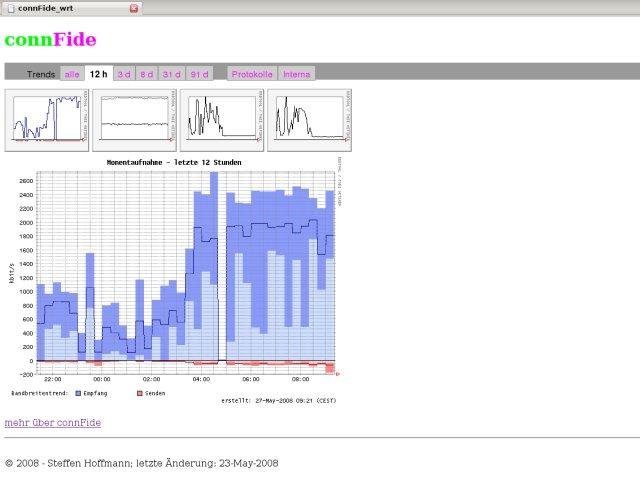Click the 'kbit/s' y-axis unit label
This screenshot has width=640, height=480.
11,273
